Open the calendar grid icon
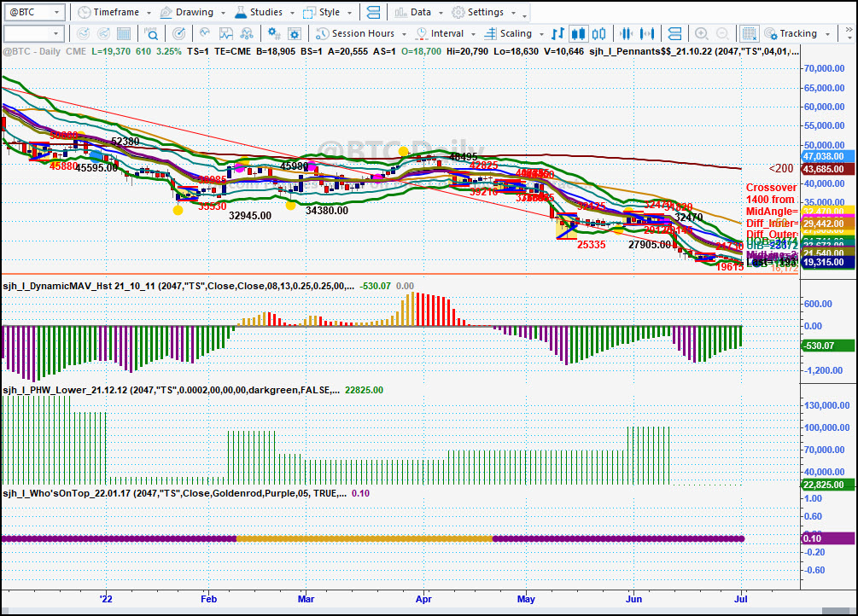 pyautogui.click(x=124, y=34)
